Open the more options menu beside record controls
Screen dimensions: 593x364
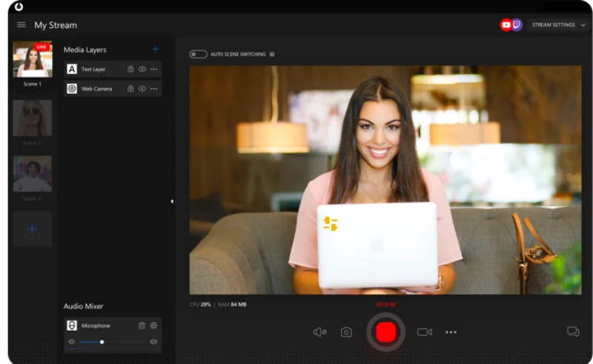(x=451, y=332)
